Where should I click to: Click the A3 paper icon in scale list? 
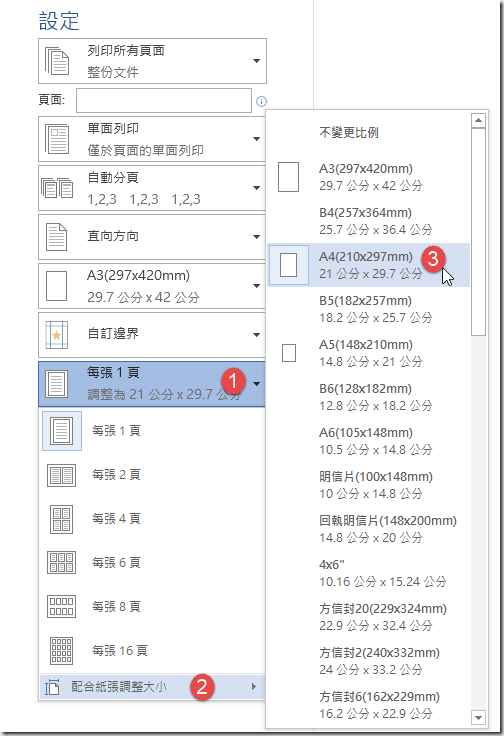289,177
